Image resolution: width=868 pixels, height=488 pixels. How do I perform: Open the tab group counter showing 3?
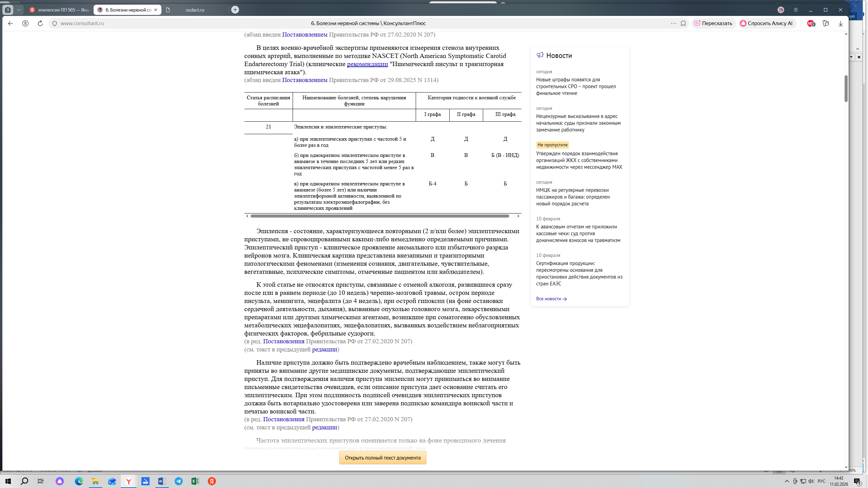click(8, 10)
